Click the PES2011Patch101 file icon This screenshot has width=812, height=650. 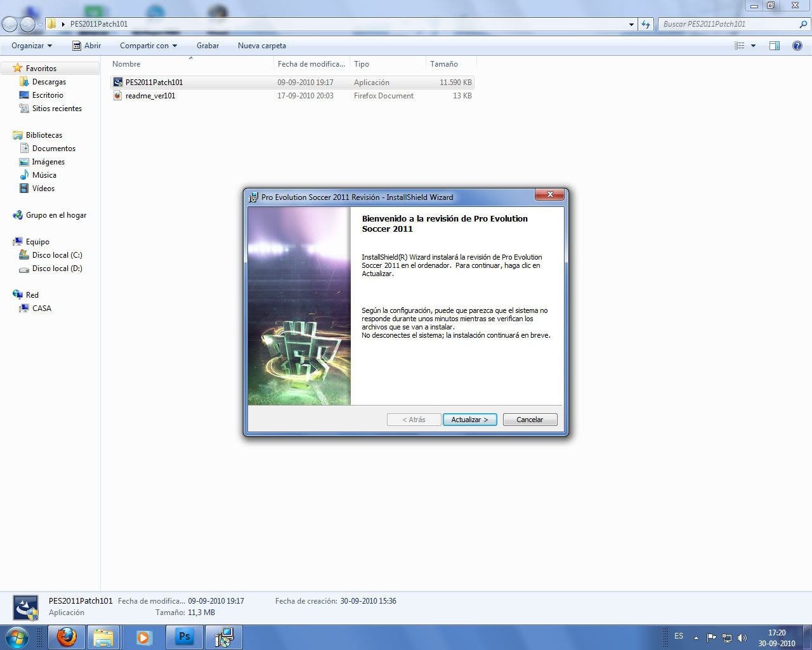coord(117,83)
